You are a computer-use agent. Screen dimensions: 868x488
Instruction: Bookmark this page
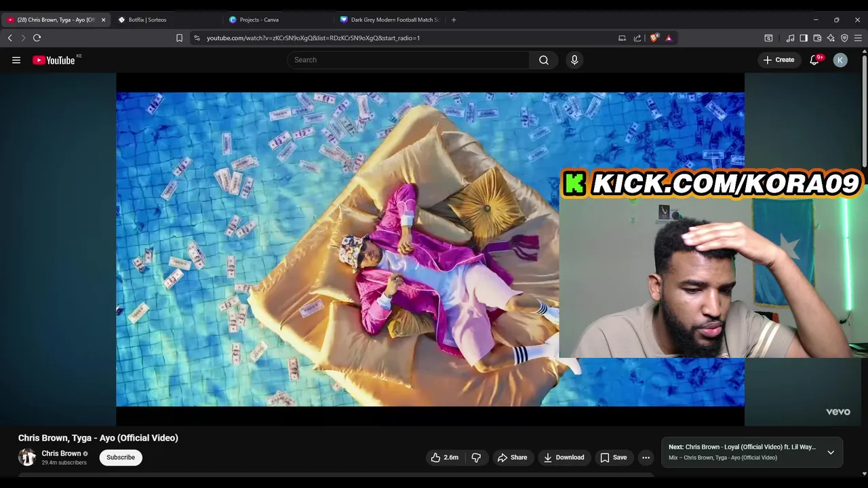click(180, 38)
